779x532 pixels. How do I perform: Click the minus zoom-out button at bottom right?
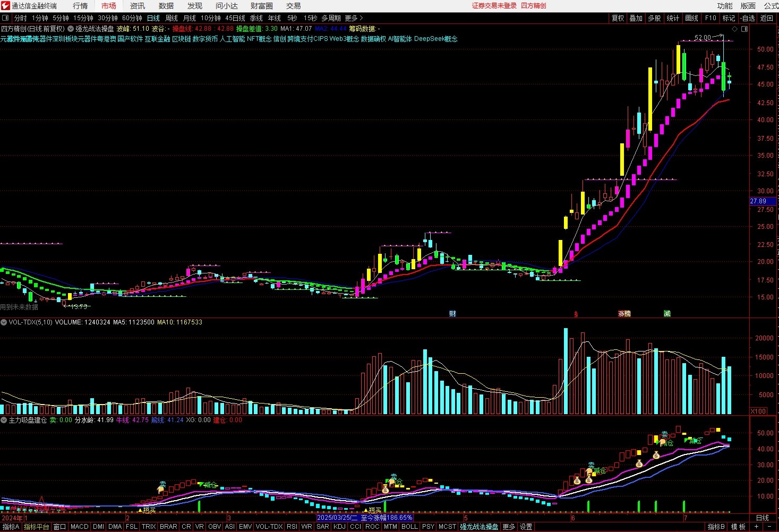coord(769,527)
